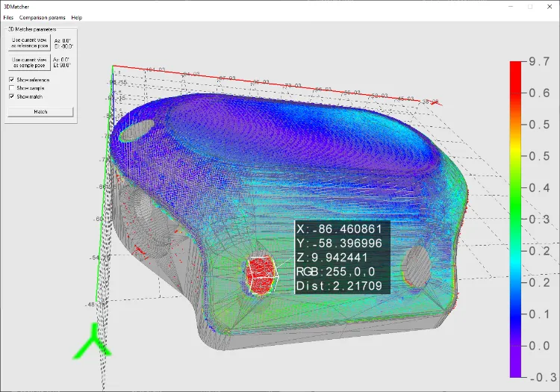Enable the Show sample checkbox
Viewport: 560px width, 392px height.
point(12,88)
